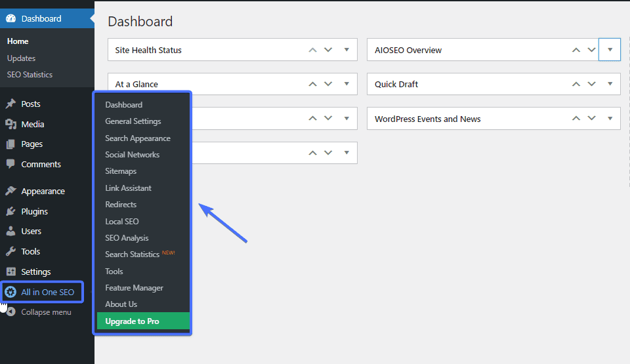Viewport: 630px width, 364px height.
Task: Open SEO Analysis submenu item
Action: 127,238
